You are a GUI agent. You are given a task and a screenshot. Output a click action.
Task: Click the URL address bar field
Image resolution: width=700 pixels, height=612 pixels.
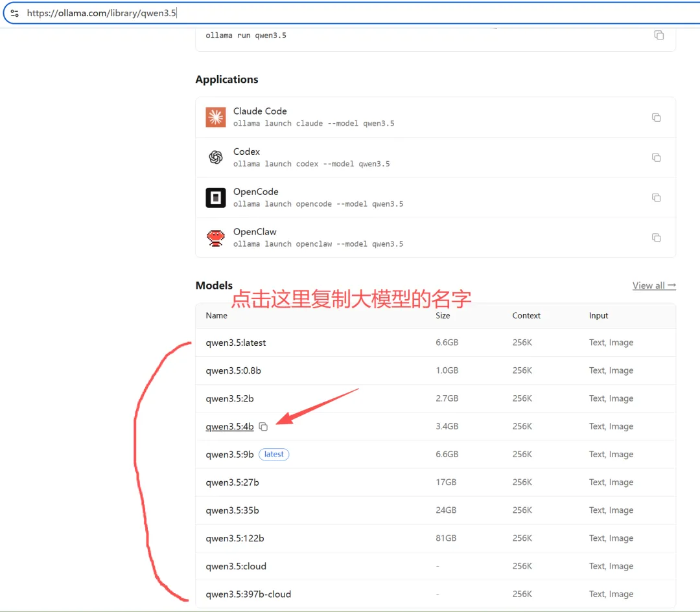coord(353,13)
